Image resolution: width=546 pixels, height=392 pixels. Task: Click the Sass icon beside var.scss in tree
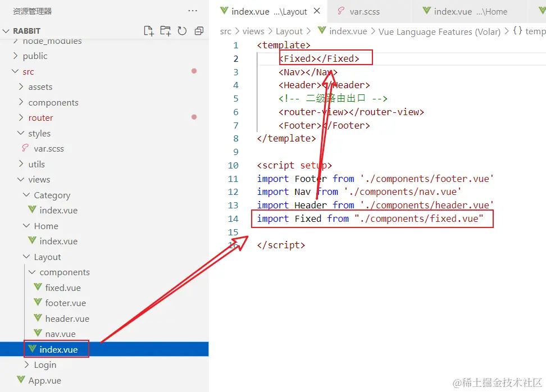[25, 148]
